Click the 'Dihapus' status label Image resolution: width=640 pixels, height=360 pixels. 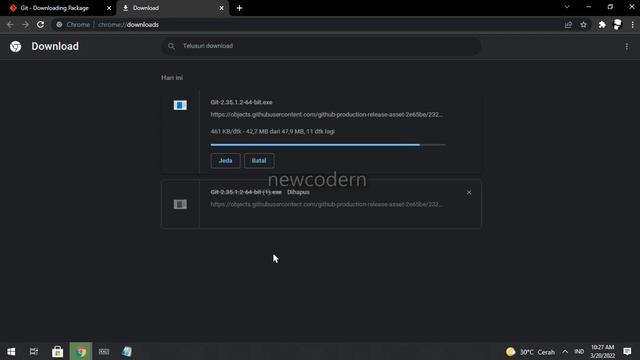[x=298, y=192]
